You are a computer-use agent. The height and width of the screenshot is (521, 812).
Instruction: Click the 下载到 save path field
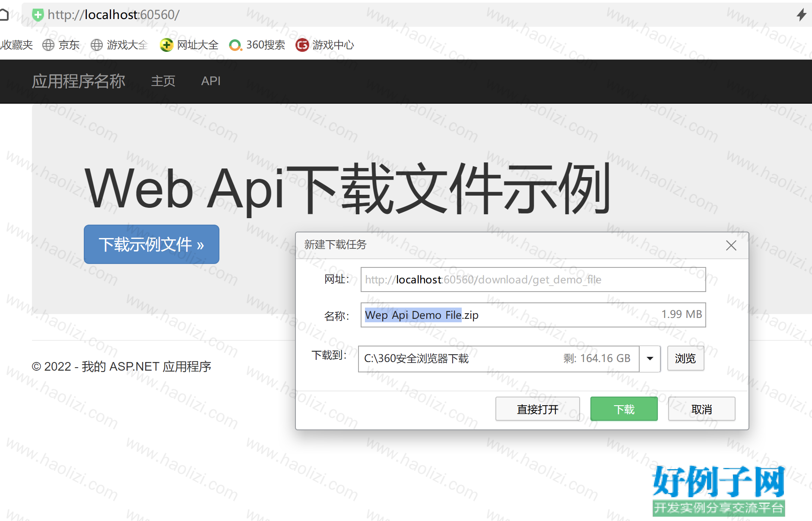click(498, 359)
